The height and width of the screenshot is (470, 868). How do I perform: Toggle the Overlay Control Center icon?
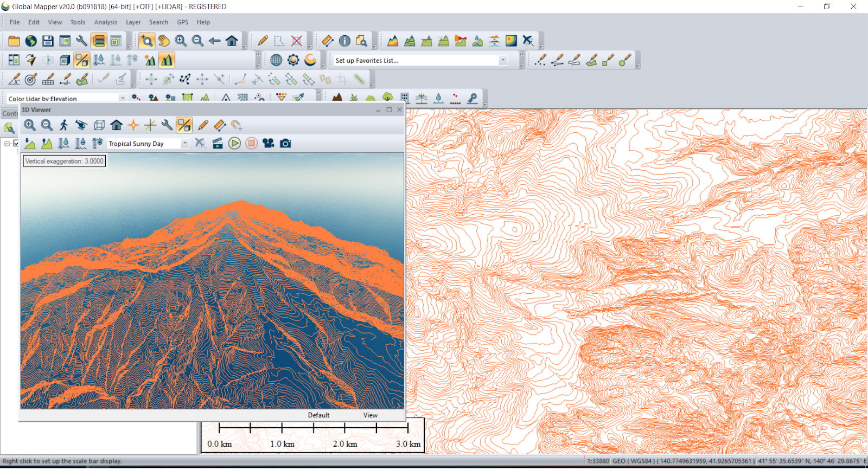[x=98, y=41]
